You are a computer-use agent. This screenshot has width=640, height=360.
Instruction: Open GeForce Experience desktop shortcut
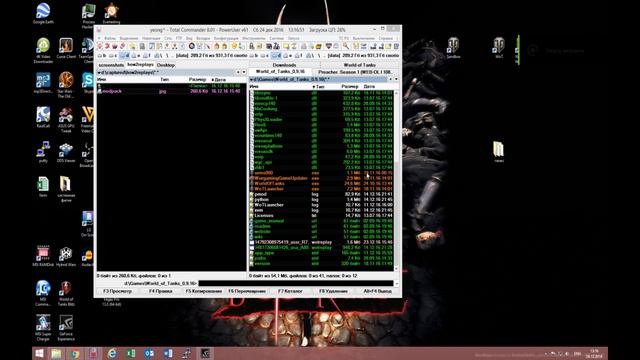pos(66,327)
